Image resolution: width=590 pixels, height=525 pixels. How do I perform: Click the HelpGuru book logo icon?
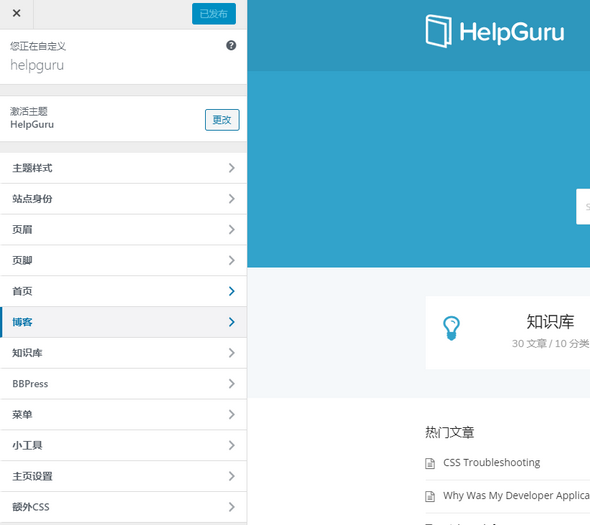tap(438, 31)
